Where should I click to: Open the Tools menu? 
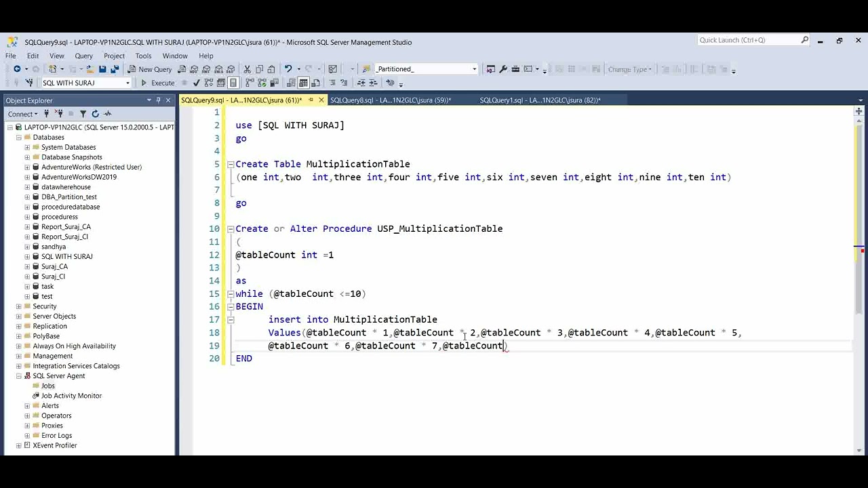click(143, 56)
